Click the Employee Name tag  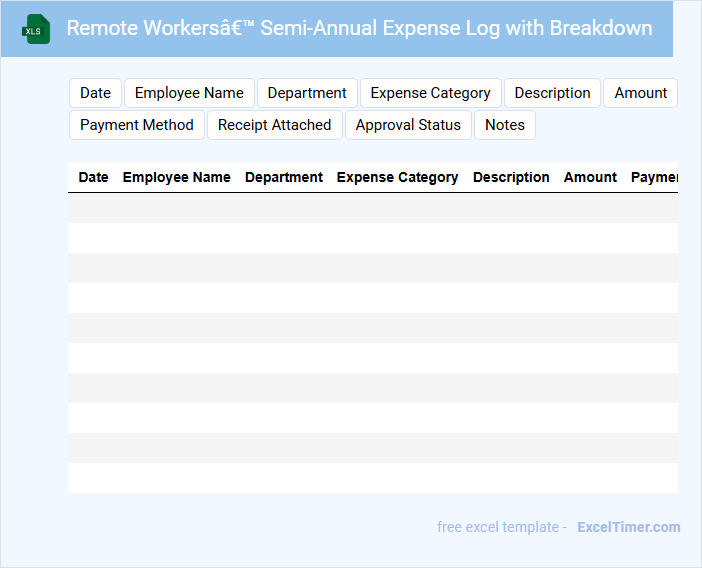pyautogui.click(x=189, y=93)
